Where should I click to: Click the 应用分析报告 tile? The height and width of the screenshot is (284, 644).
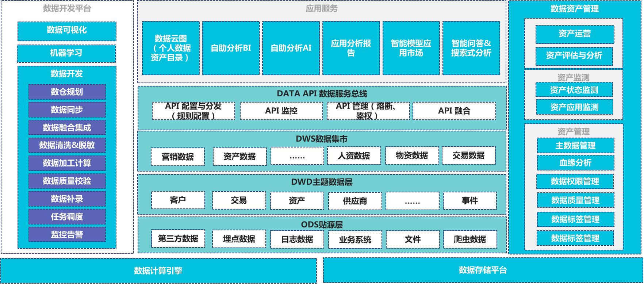pos(351,48)
